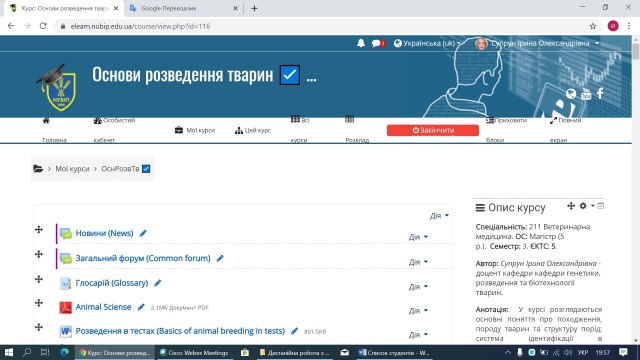Open Розклад navigation item
The height and width of the screenshot is (360, 640).
[x=357, y=130]
